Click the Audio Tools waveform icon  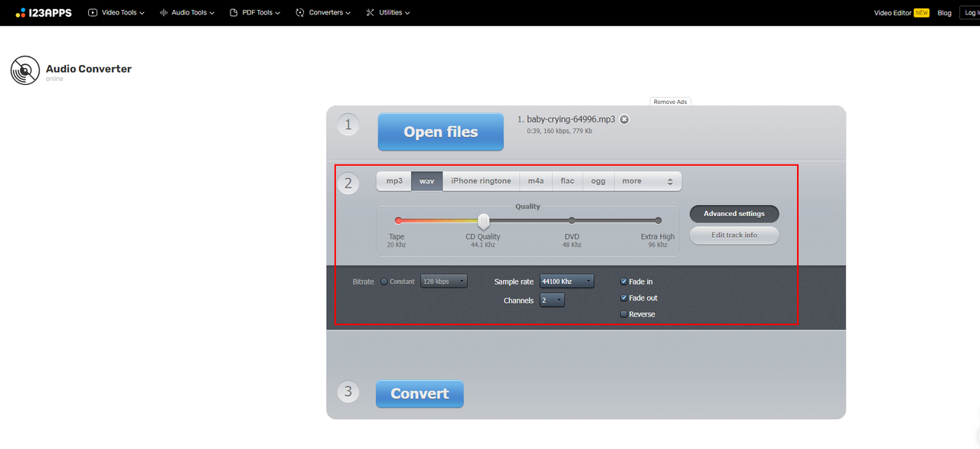[x=164, y=12]
